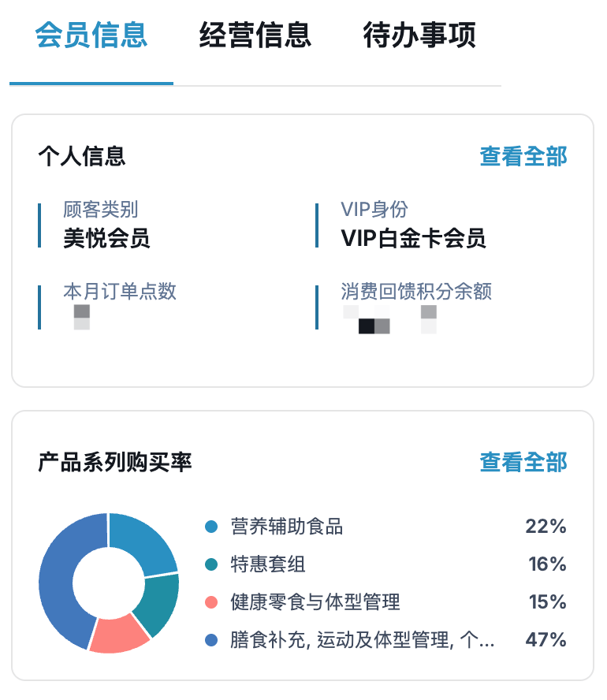Click the 健康零食与体型管理 pink legend dot
This screenshot has width=607, height=700.
[x=211, y=602]
